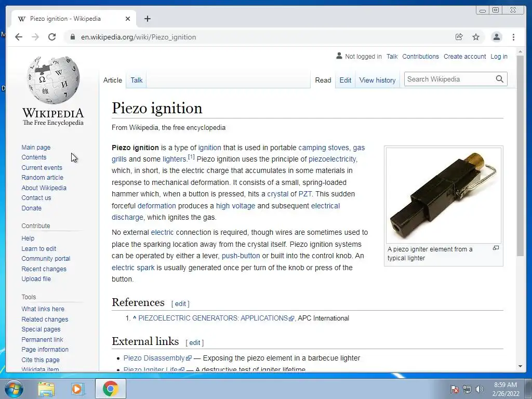The image size is (532, 399).
Task: Open the Chrome three-dot menu
Action: (x=514, y=37)
